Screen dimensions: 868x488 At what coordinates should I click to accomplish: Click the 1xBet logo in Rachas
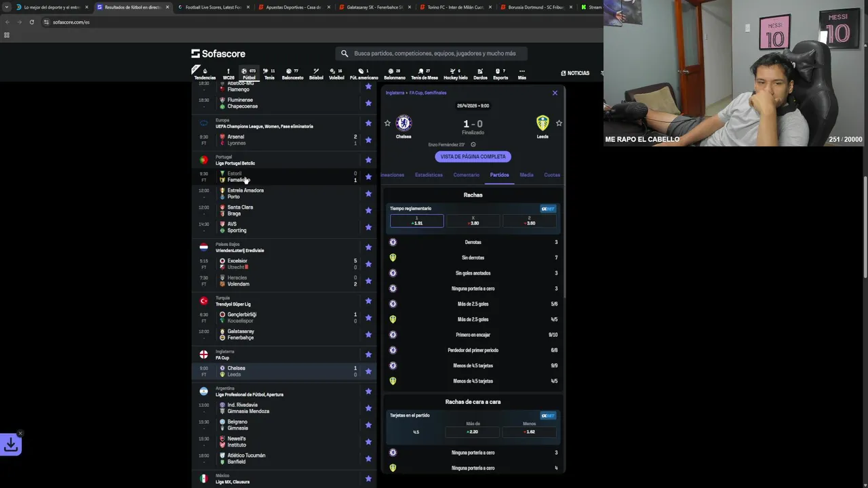(x=548, y=209)
